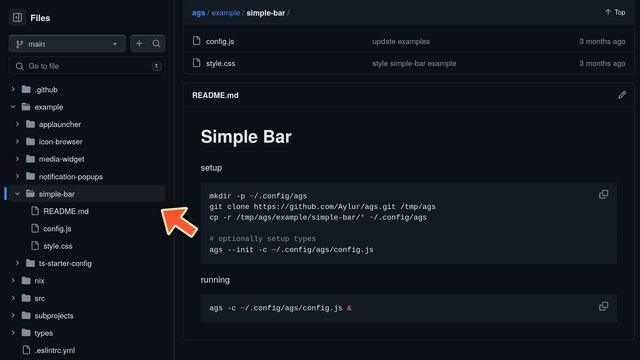Viewport: 640px width, 360px height.
Task: Select style.css in the file tree
Action: point(58,246)
